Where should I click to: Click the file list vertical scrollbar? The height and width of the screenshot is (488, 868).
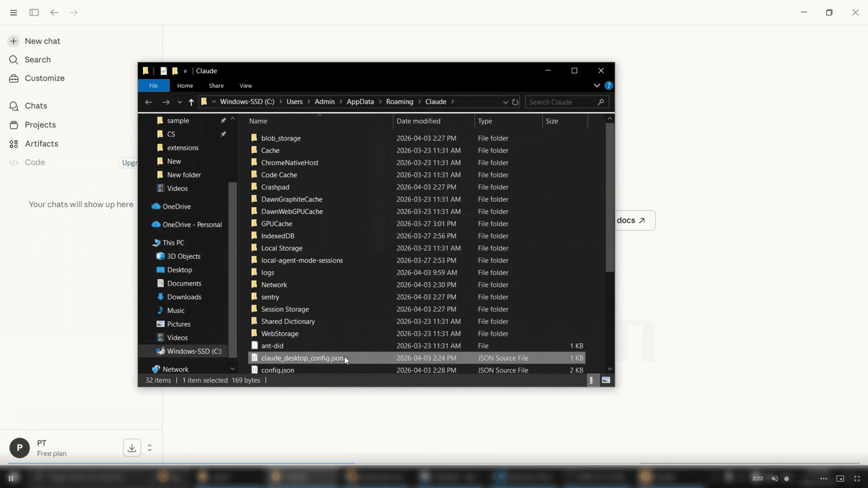point(610,197)
